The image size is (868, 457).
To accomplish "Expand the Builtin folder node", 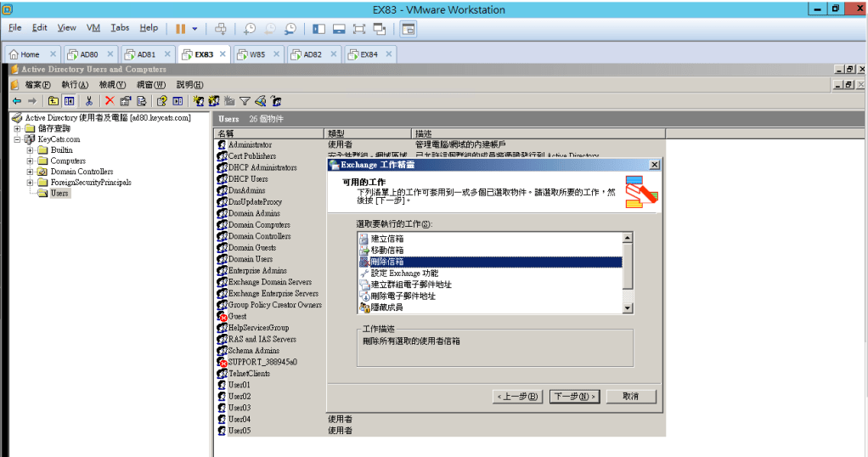I will pyautogui.click(x=31, y=150).
